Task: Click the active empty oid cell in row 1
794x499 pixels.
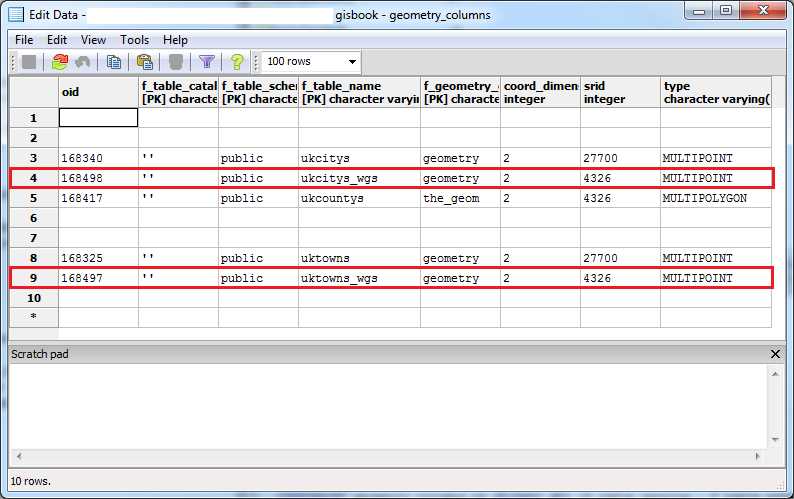Action: pos(98,118)
